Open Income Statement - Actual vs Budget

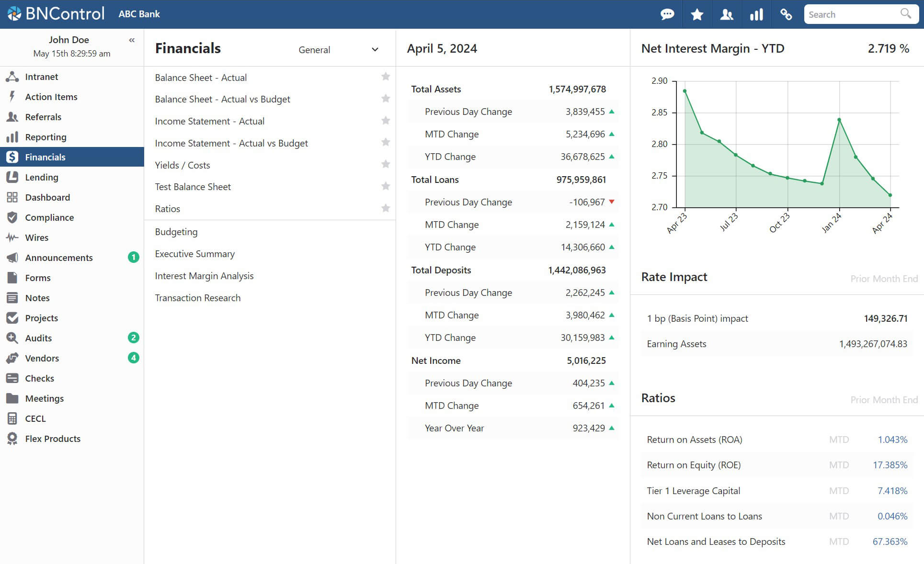[231, 143]
